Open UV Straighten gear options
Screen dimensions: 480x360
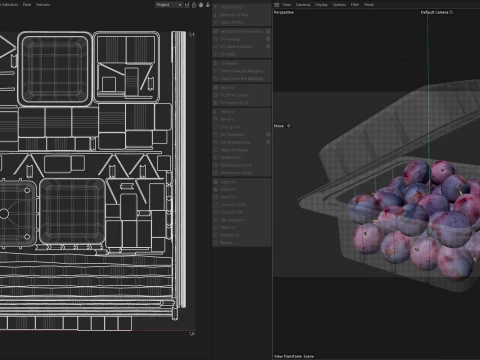click(x=268, y=135)
